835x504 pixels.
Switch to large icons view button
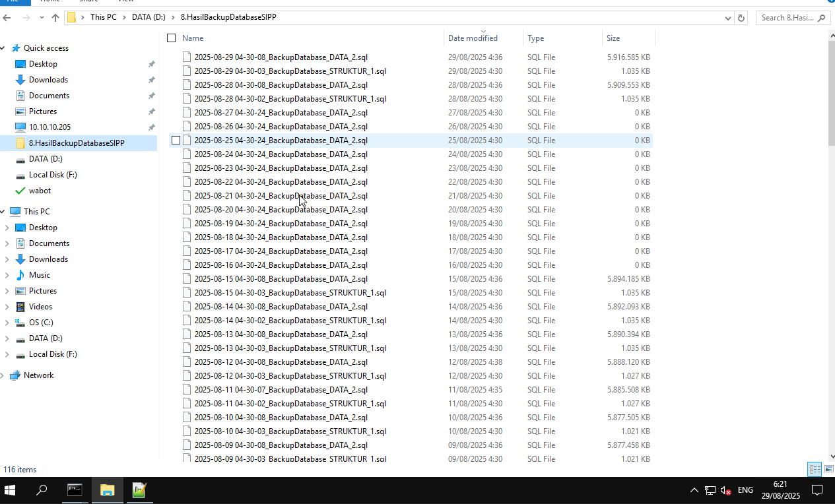click(x=829, y=469)
